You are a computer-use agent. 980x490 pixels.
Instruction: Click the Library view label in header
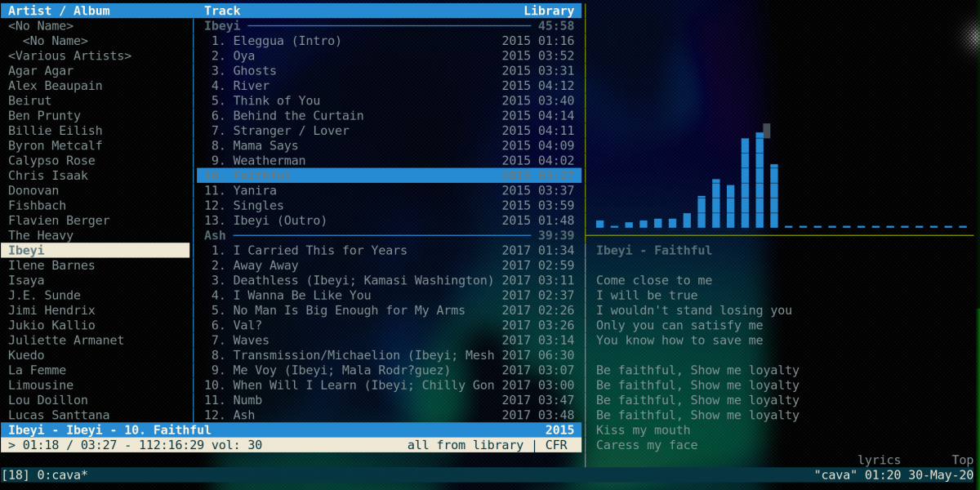tap(549, 11)
